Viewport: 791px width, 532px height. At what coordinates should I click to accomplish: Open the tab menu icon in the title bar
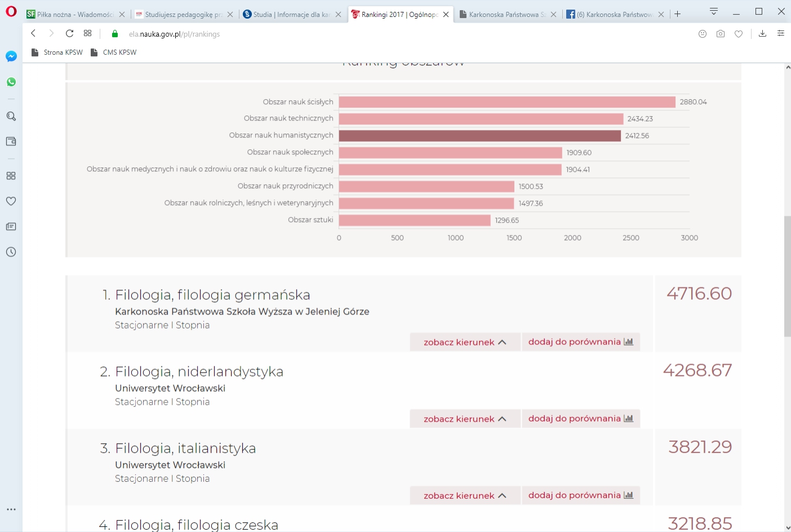(714, 12)
